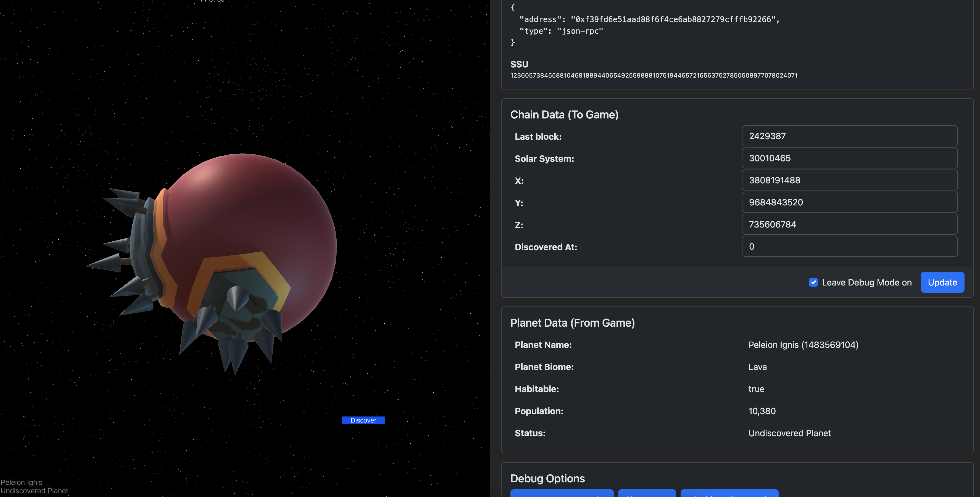
Task: Click the long SSU number text
Action: [x=654, y=75]
